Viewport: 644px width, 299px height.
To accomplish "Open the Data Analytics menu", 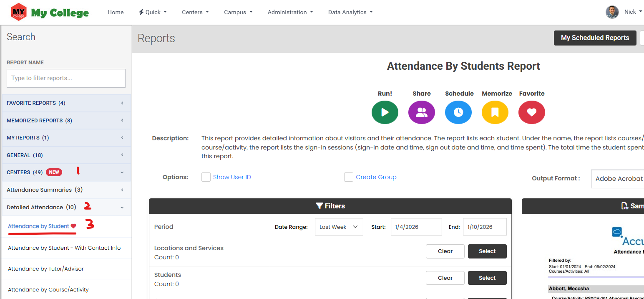I will [x=350, y=12].
